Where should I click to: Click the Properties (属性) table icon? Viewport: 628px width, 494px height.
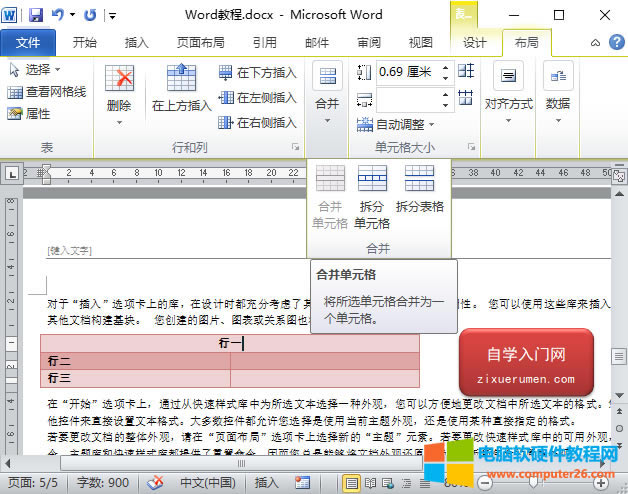29,113
